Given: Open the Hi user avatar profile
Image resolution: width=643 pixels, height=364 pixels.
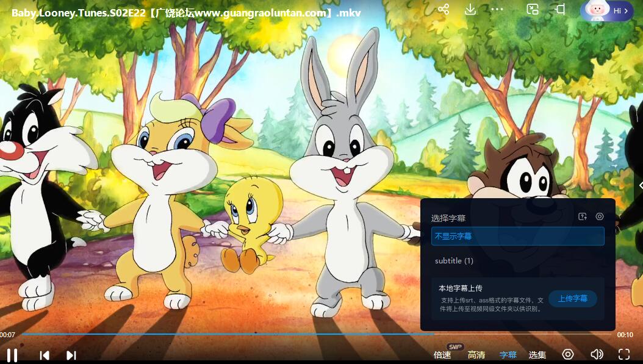Looking at the screenshot, I should point(606,10).
